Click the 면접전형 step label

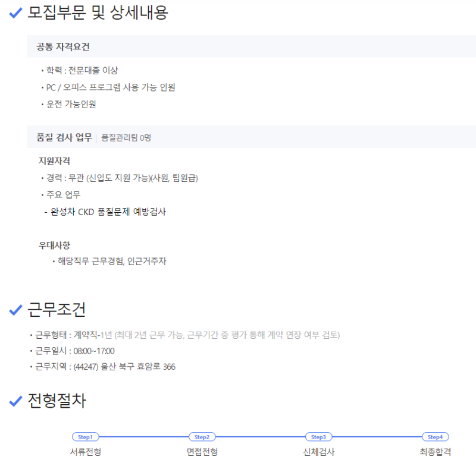pos(202,452)
